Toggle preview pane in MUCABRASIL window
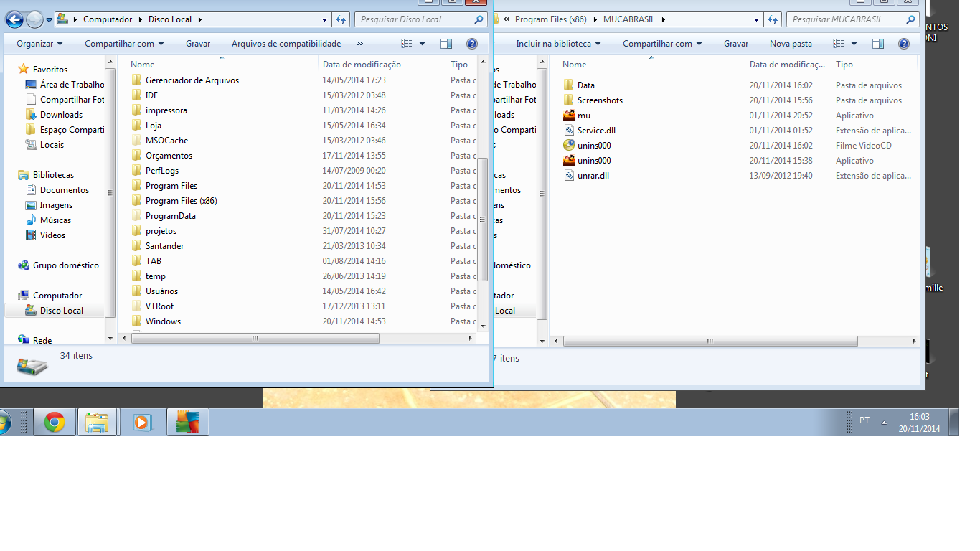This screenshot has width=980, height=551. coord(877,44)
